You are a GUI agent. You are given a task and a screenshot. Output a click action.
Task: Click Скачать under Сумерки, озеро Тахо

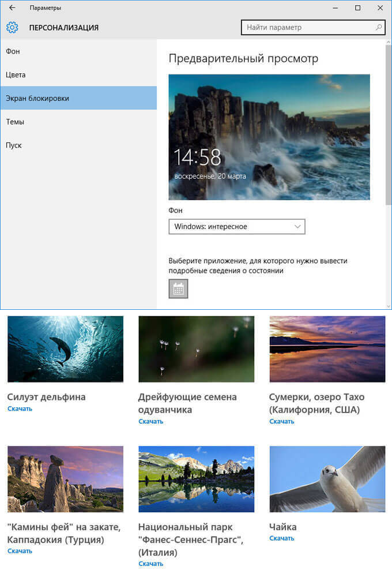click(281, 422)
